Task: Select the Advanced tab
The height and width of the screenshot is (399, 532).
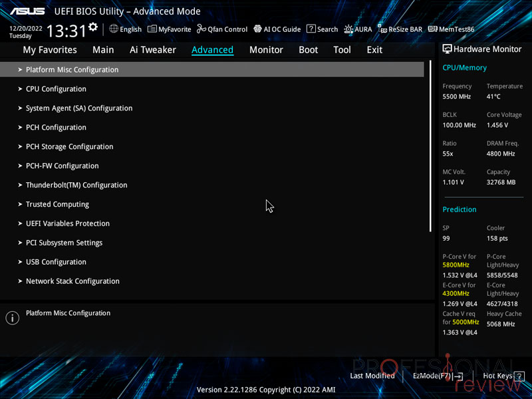Action: pyautogui.click(x=212, y=50)
